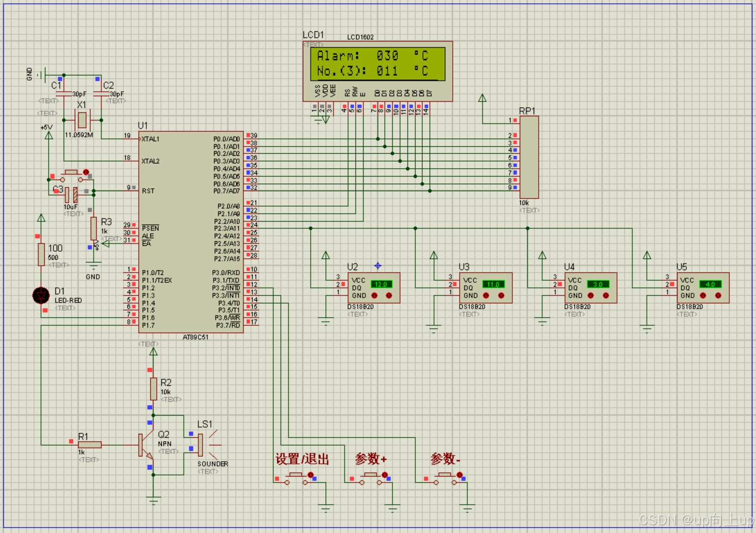
Task: Click the P3.2/INT0 pin label
Action: click(226, 288)
